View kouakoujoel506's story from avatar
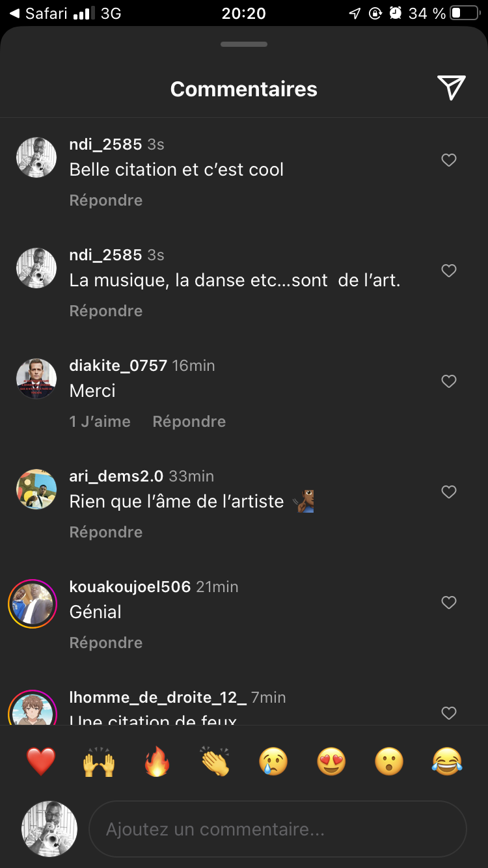The image size is (488, 868). click(33, 604)
